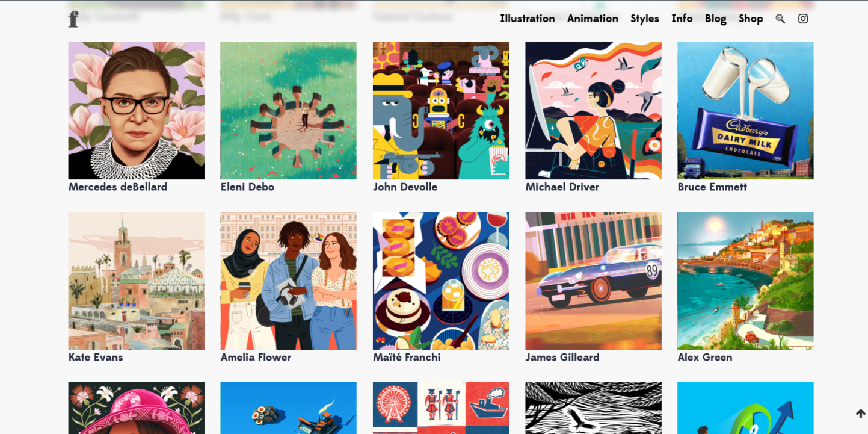Follow the Amelia Flower name link

pos(256,358)
